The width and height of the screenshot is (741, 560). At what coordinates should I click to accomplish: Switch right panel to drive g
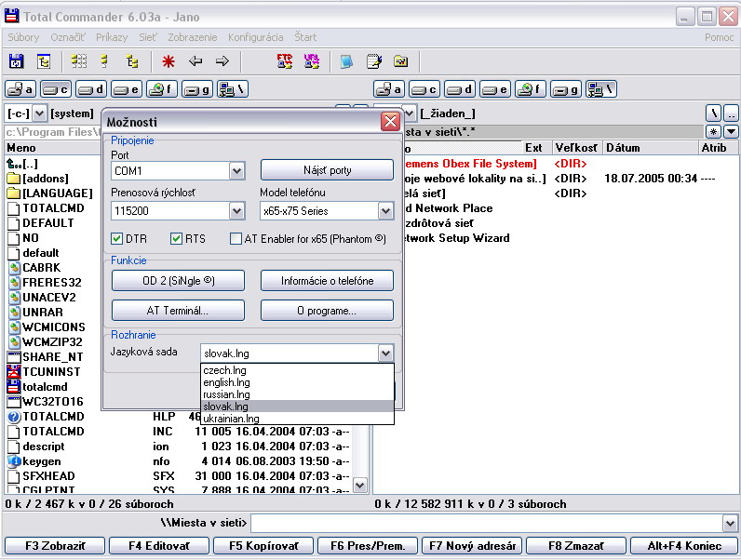pos(566,89)
